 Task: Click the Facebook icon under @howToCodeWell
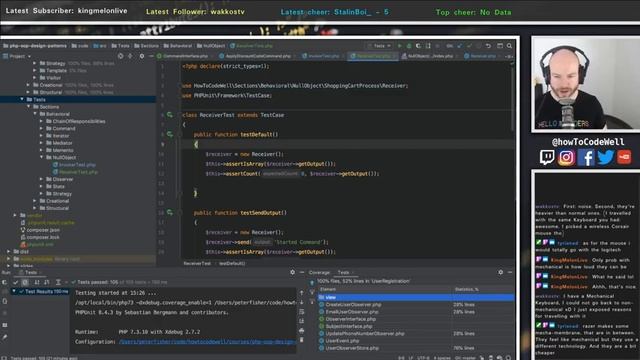pyautogui.click(x=586, y=157)
